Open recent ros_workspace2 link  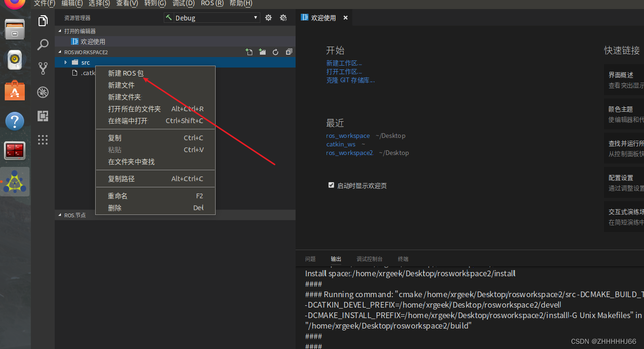[349, 153]
